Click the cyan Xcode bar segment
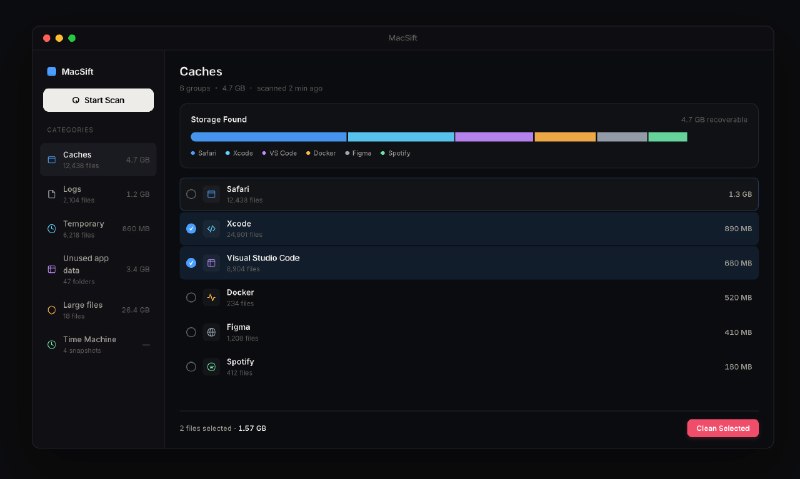Viewport: 800px width, 479px height. tap(401, 137)
